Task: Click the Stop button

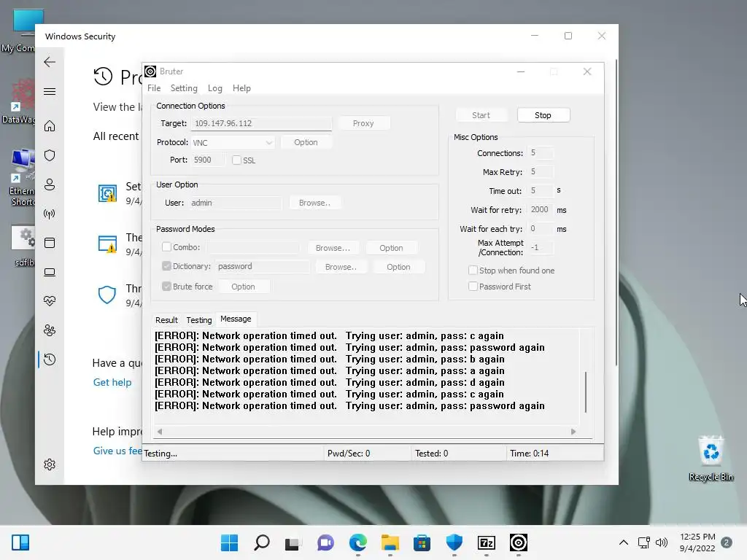Action: point(543,115)
